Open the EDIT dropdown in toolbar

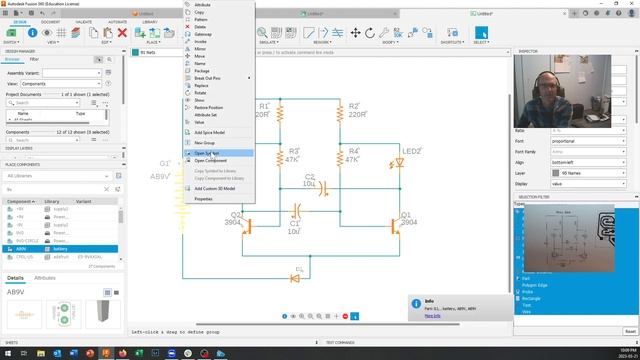tap(106, 42)
